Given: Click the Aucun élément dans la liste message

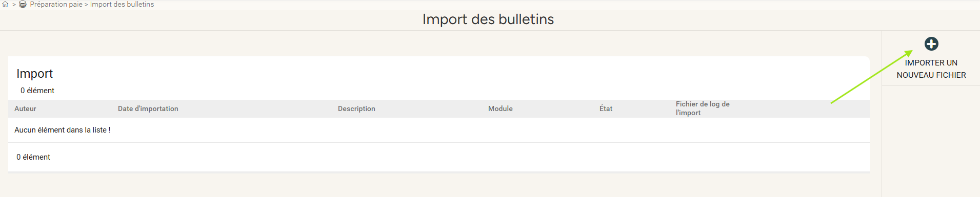Looking at the screenshot, I should 63,130.
